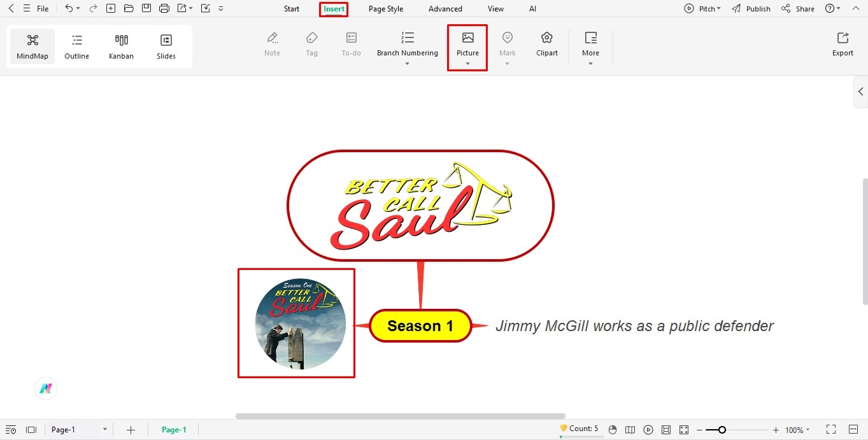Click the Redo icon

(x=93, y=8)
